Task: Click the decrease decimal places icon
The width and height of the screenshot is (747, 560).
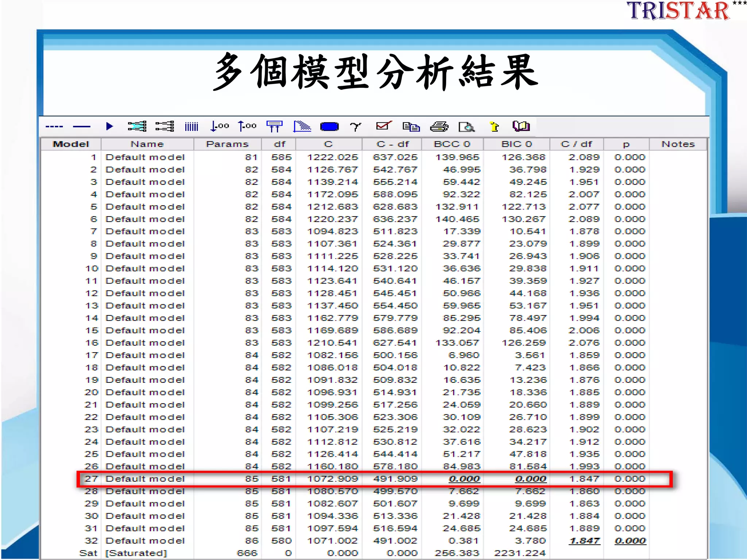Action: click(x=220, y=127)
